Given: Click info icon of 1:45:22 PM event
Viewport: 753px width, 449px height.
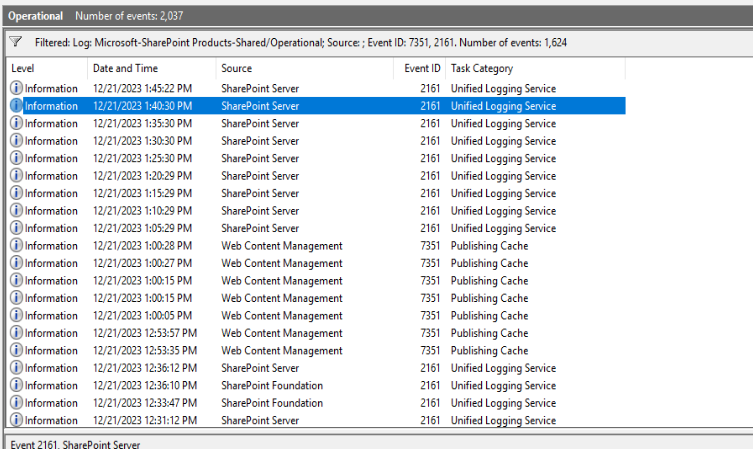Looking at the screenshot, I should [x=16, y=88].
